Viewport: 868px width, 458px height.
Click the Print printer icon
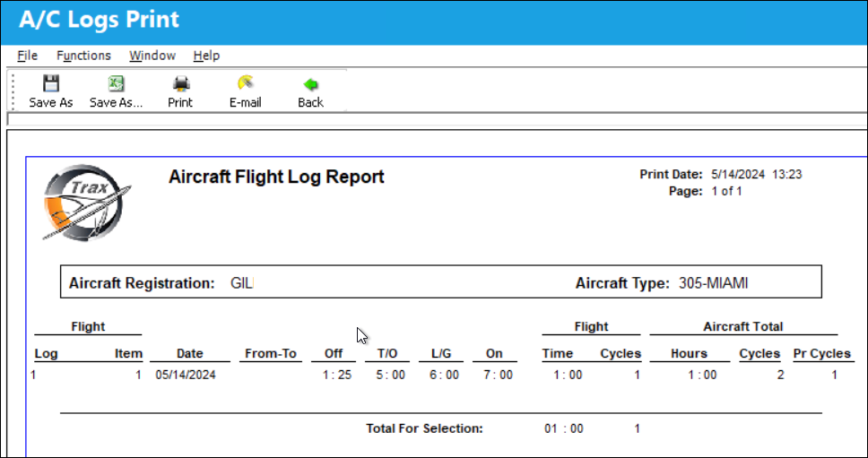(x=181, y=83)
